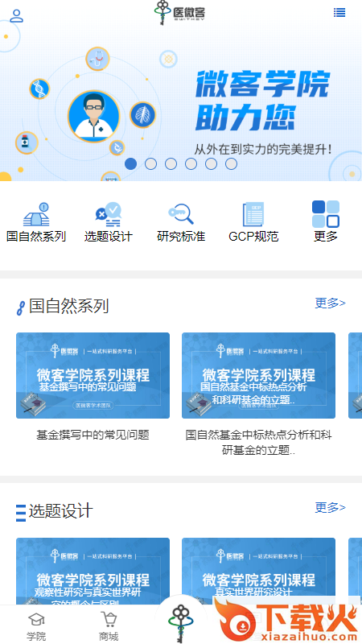The width and height of the screenshot is (362, 644).
Task: Select the fourth carousel dot
Action: [x=191, y=164]
